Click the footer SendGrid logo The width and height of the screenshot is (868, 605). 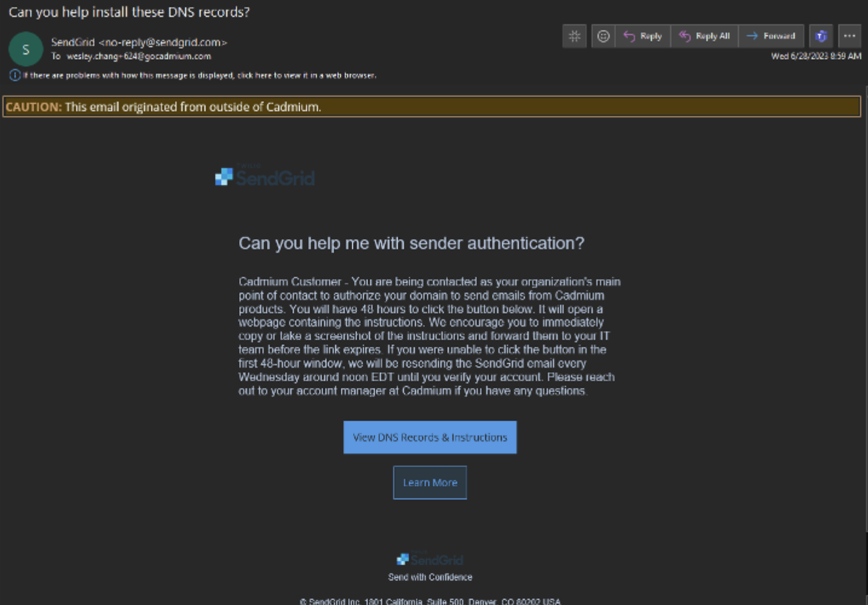coord(430,559)
